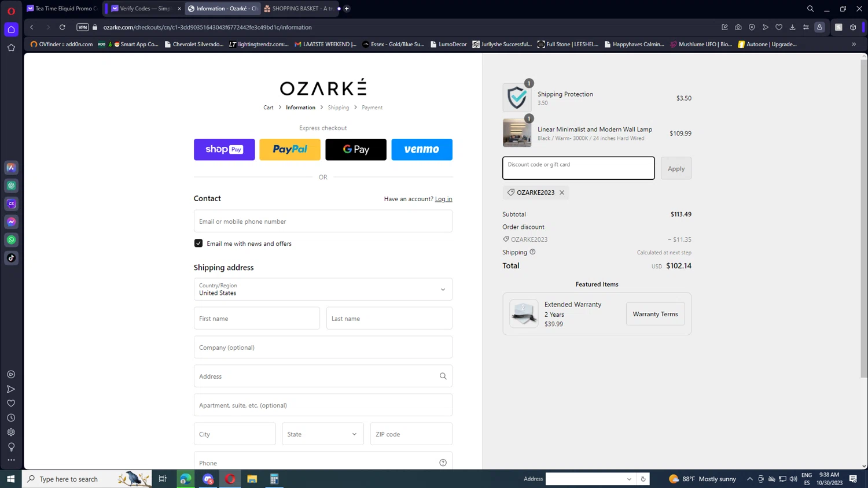Open downloads icon in toolbar
The height and width of the screenshot is (488, 868).
[x=793, y=27]
